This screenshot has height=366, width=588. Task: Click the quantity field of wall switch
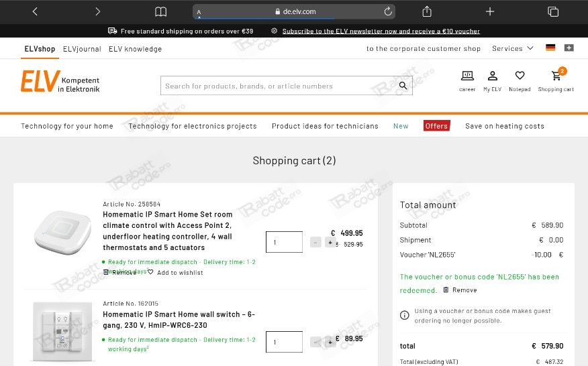tap(284, 342)
